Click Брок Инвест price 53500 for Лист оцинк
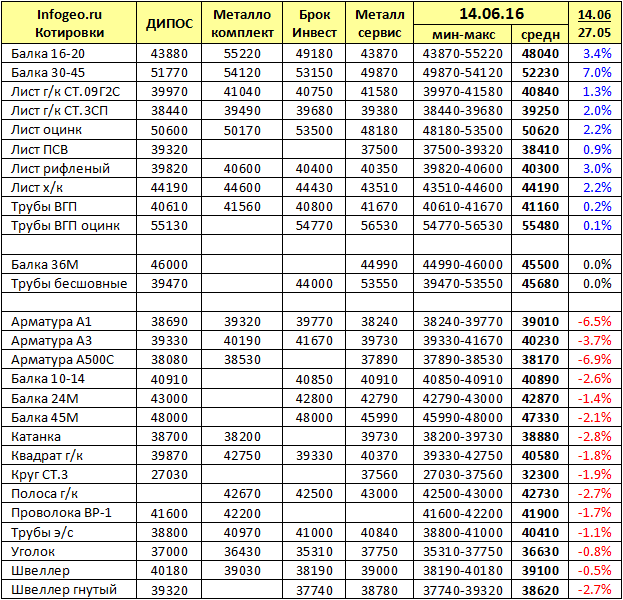The height and width of the screenshot is (600, 623). pyautogui.click(x=314, y=130)
